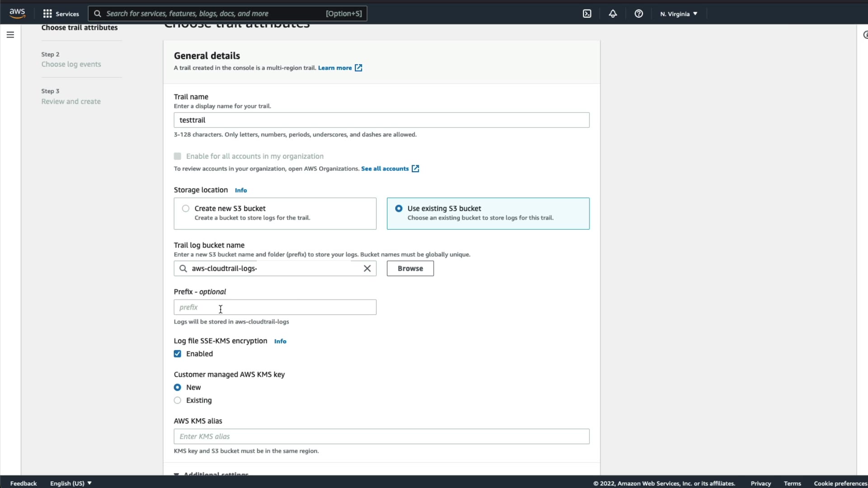Viewport: 868px width, 488px height.
Task: Uncheck SSE-KMS encryption Enabled checkbox
Action: coord(178,354)
